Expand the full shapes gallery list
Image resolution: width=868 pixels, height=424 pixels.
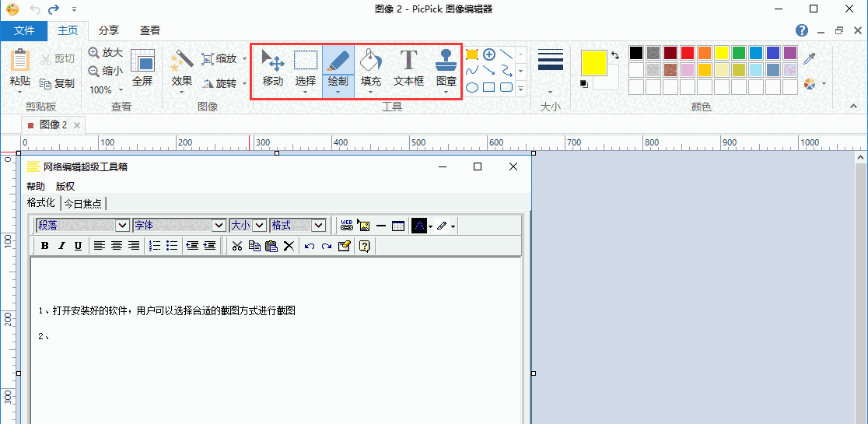pyautogui.click(x=520, y=88)
